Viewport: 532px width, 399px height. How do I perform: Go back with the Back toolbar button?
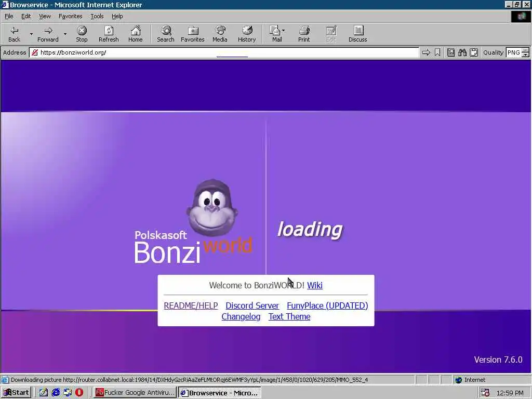coord(14,34)
